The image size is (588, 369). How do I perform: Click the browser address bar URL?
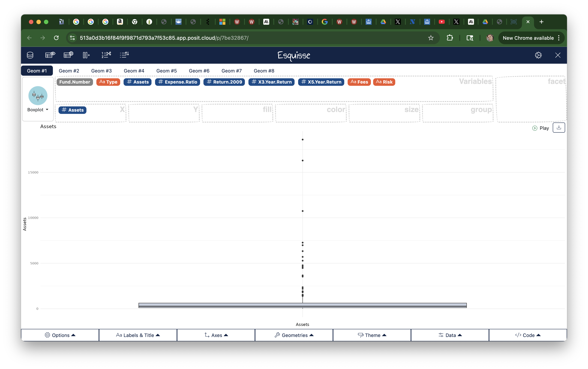click(164, 38)
